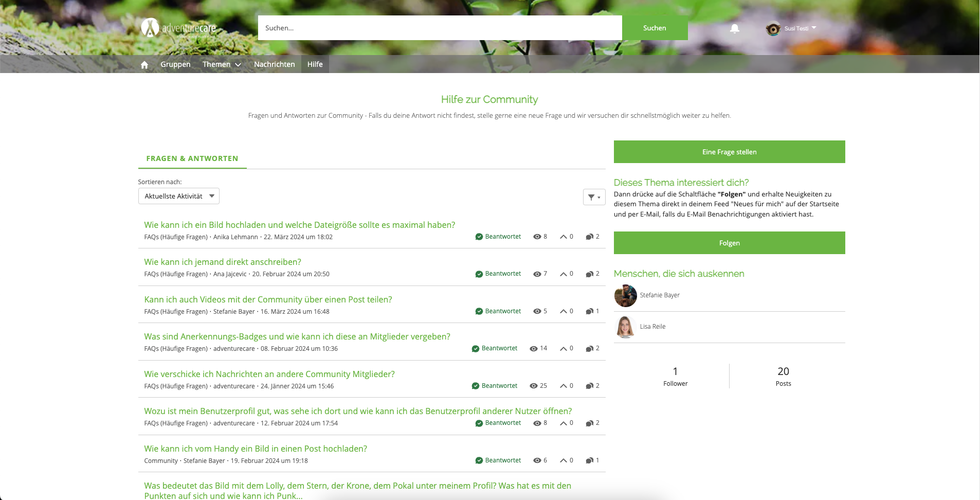980x500 pixels.
Task: Open the notifications bell
Action: (x=735, y=29)
